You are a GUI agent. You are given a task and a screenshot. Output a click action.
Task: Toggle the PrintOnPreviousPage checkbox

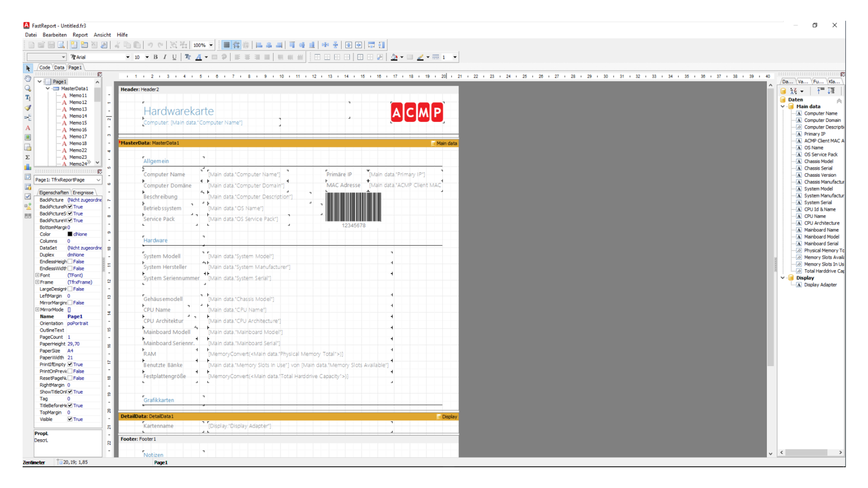(x=70, y=371)
